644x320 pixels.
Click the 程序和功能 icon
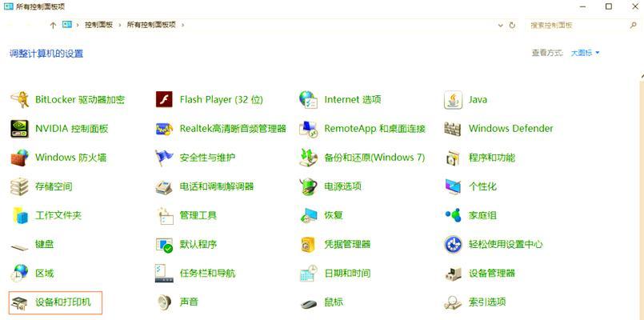pos(453,158)
